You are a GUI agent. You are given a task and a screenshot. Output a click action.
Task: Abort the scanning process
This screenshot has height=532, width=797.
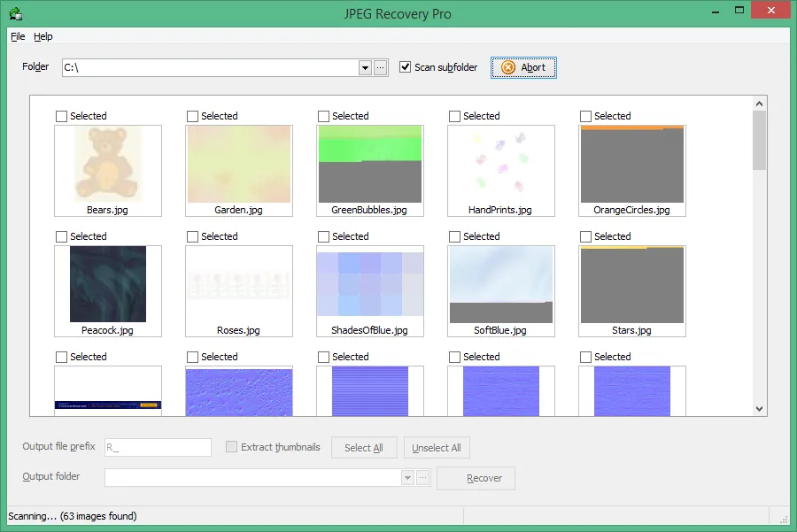click(523, 67)
